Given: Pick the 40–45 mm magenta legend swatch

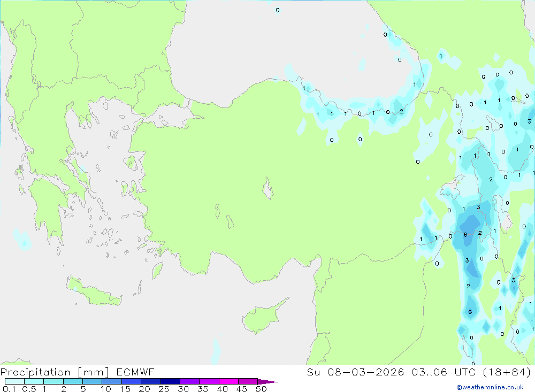Looking at the screenshot, I should click(228, 381).
